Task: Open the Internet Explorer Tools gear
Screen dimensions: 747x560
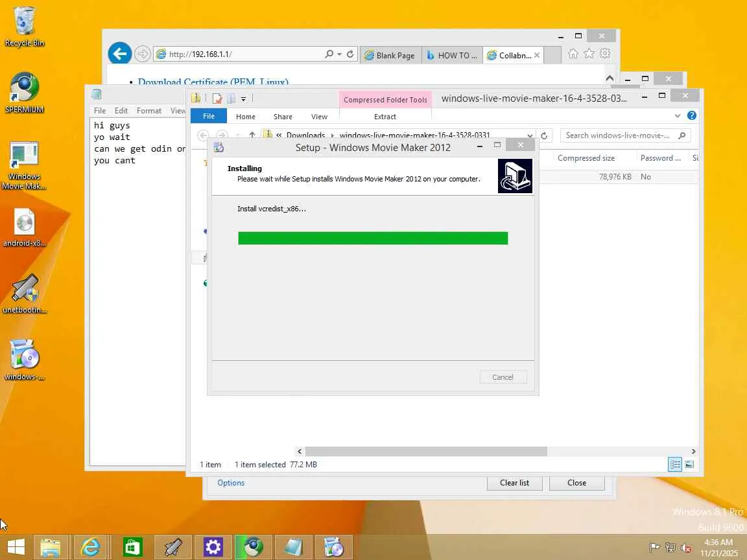Action: 605,53
